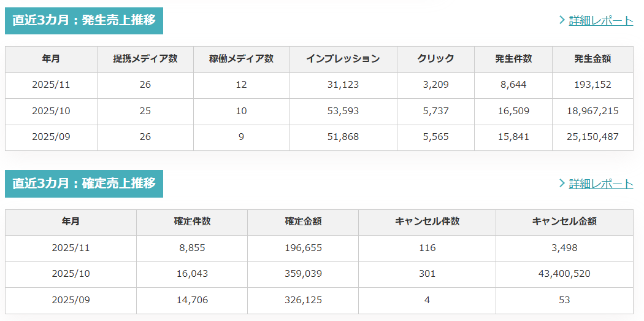Click the クリック column header
Screen dimensions: 644x321
[435, 59]
